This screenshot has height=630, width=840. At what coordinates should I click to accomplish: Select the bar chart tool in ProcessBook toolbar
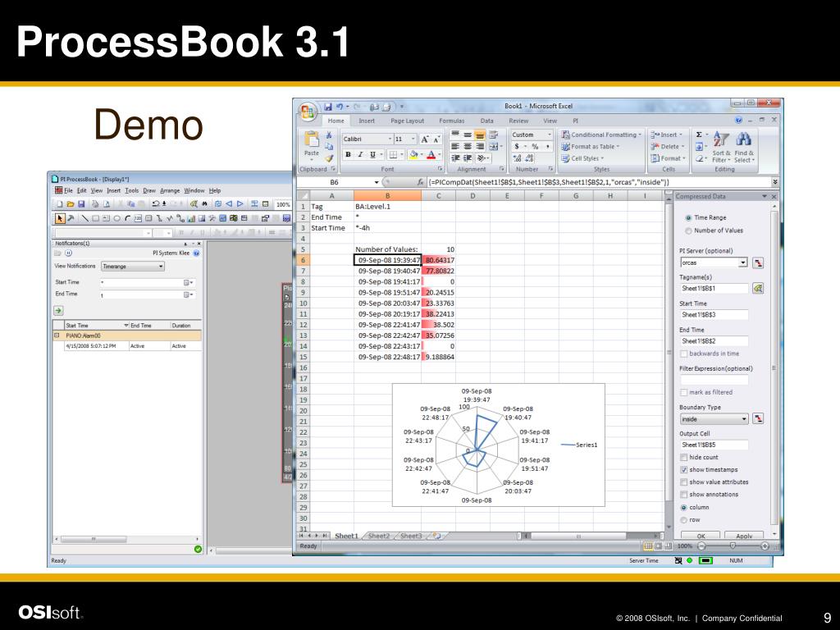[x=191, y=218]
